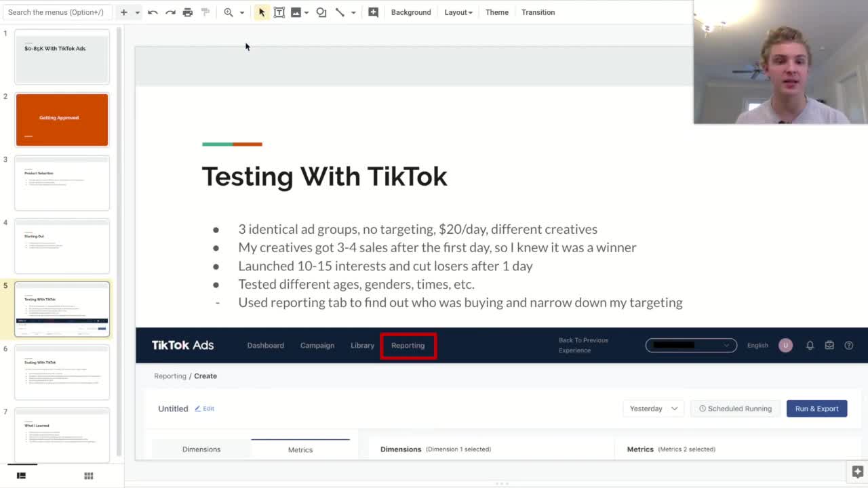The width and height of the screenshot is (868, 488).
Task: Click the Reporting breadcrumb link
Action: click(x=170, y=376)
